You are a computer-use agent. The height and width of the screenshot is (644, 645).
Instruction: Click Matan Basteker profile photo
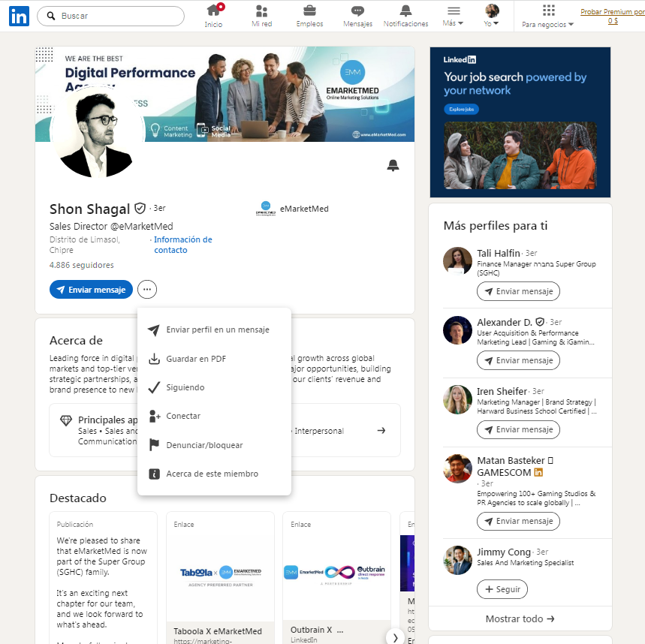click(457, 468)
